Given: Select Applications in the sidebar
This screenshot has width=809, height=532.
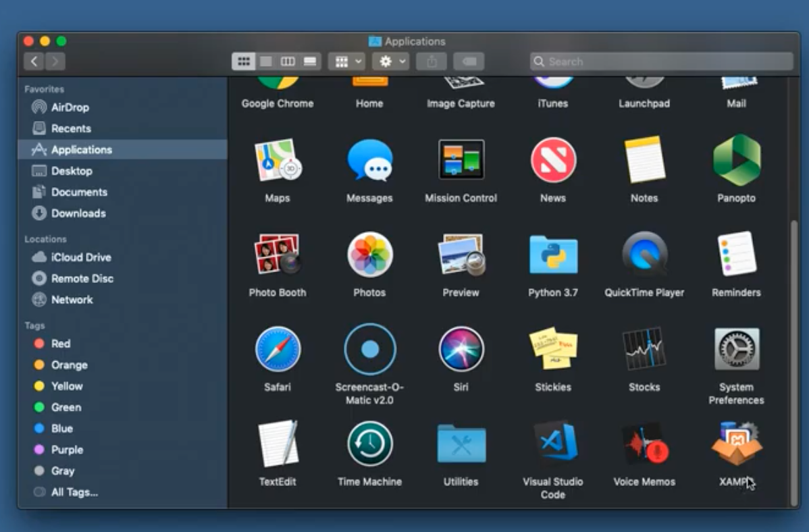Looking at the screenshot, I should pos(123,150).
